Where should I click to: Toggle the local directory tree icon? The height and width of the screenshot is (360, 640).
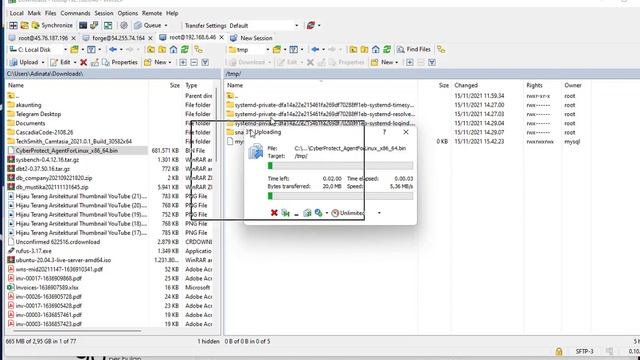pos(198,49)
